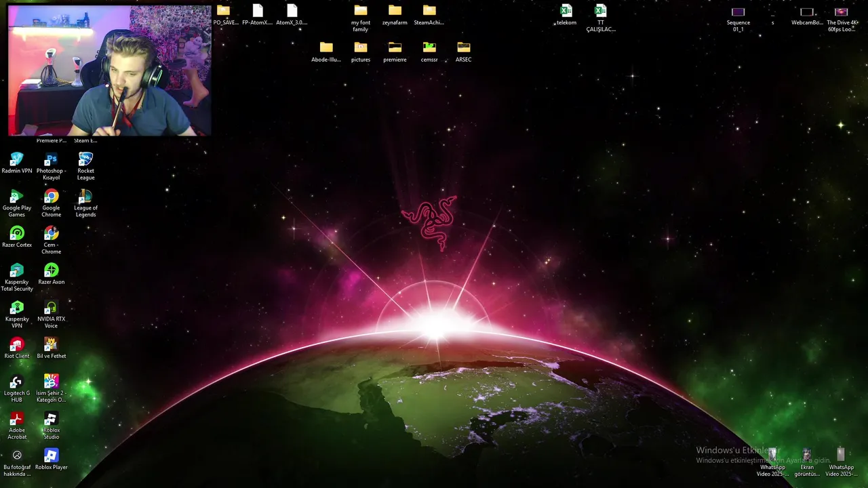
Task: Open Adobe Acrobat shortcut
Action: (17, 426)
